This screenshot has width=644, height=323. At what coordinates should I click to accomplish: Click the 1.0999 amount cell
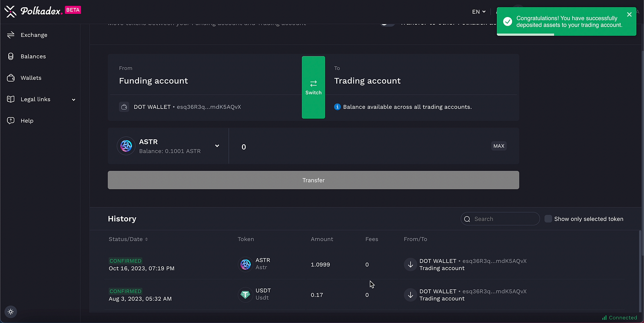[320, 265]
